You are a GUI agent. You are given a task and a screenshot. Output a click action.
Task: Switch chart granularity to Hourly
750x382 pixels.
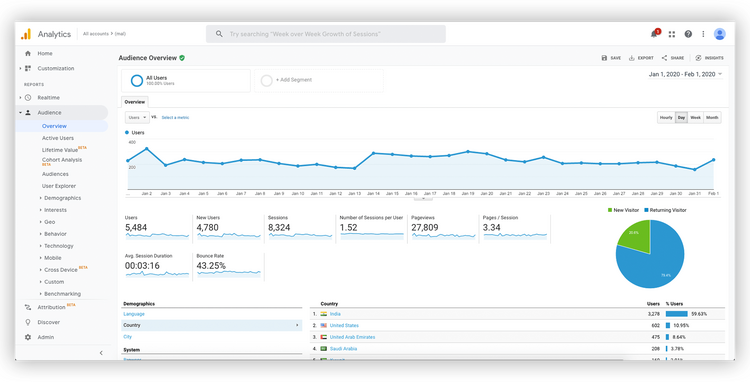[666, 118]
